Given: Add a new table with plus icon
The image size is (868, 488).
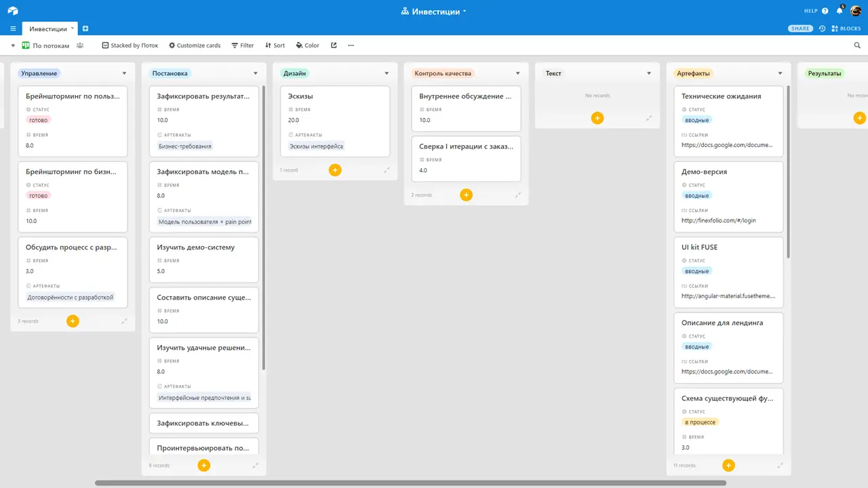Looking at the screenshot, I should click(x=85, y=28).
